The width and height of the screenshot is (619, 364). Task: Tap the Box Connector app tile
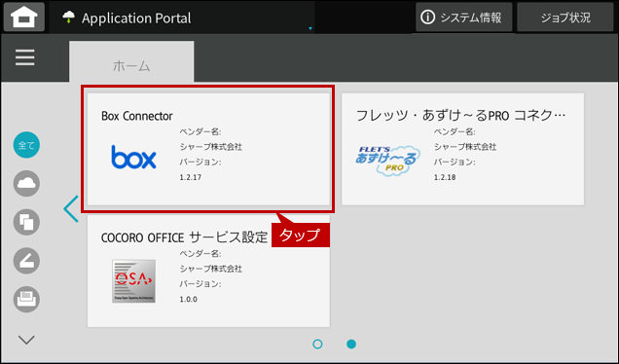click(x=208, y=149)
